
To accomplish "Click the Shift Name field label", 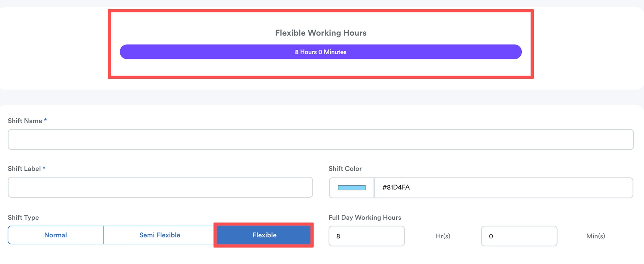I will pos(25,121).
